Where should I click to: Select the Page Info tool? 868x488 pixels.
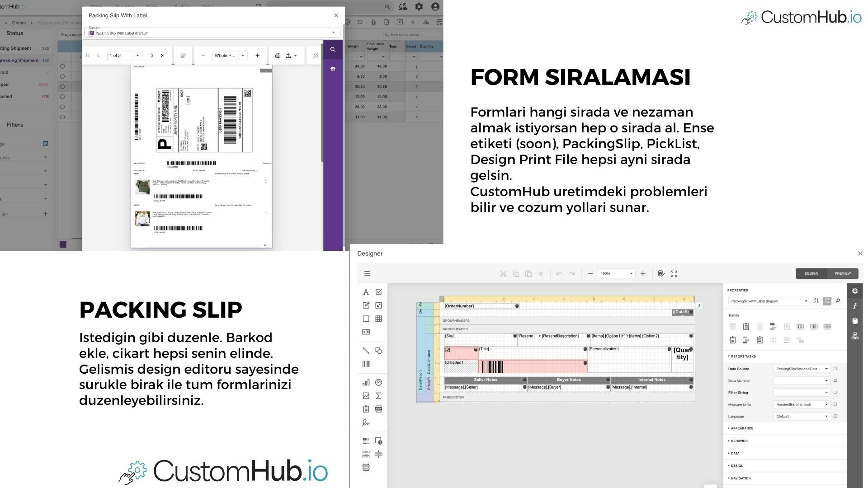pyautogui.click(x=379, y=441)
